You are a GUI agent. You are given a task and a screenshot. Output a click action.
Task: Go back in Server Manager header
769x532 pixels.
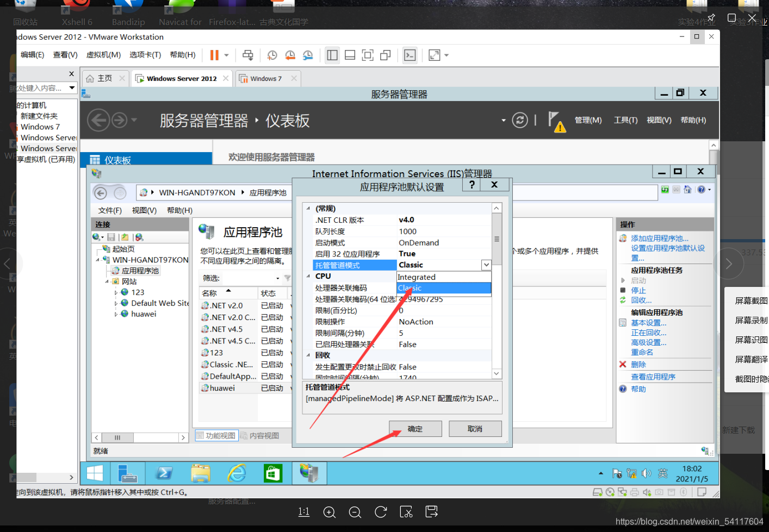tap(98, 120)
